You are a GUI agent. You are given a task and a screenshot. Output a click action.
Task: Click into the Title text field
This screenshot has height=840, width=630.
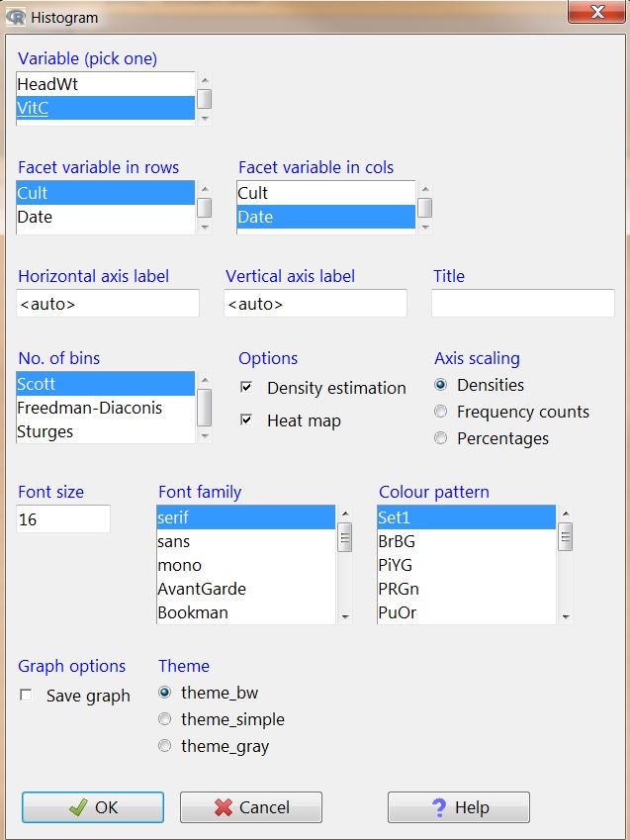click(x=523, y=303)
